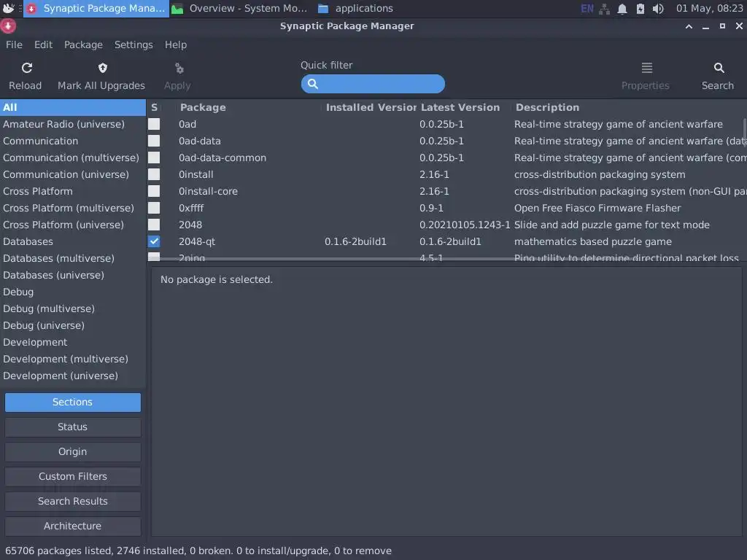Select Databases (multiverse) section
Image resolution: width=747 pixels, height=560 pixels.
(x=73, y=259)
